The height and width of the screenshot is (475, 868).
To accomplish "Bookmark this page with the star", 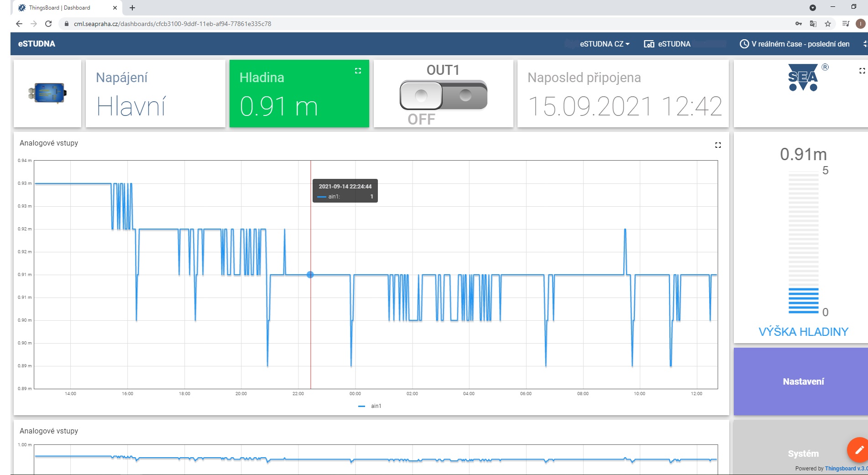I will pyautogui.click(x=828, y=24).
